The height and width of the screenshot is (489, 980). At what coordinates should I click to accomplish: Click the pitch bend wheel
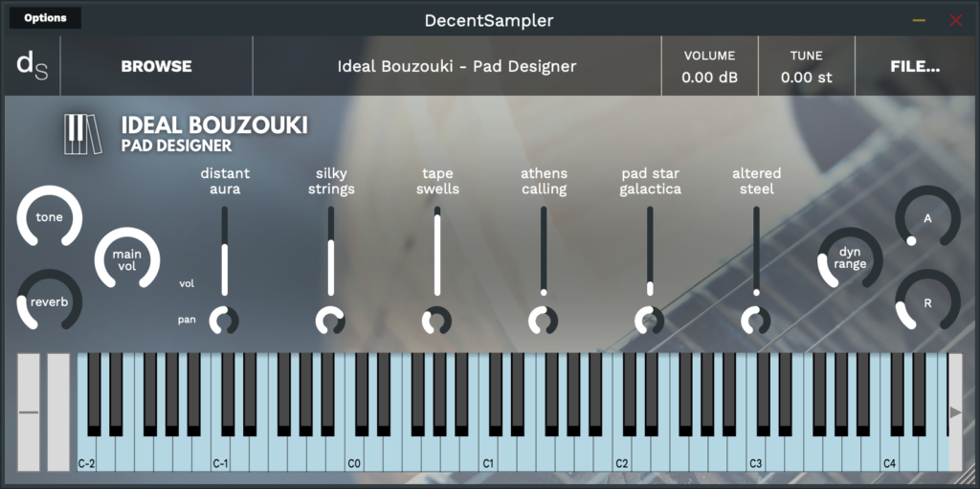[28, 412]
